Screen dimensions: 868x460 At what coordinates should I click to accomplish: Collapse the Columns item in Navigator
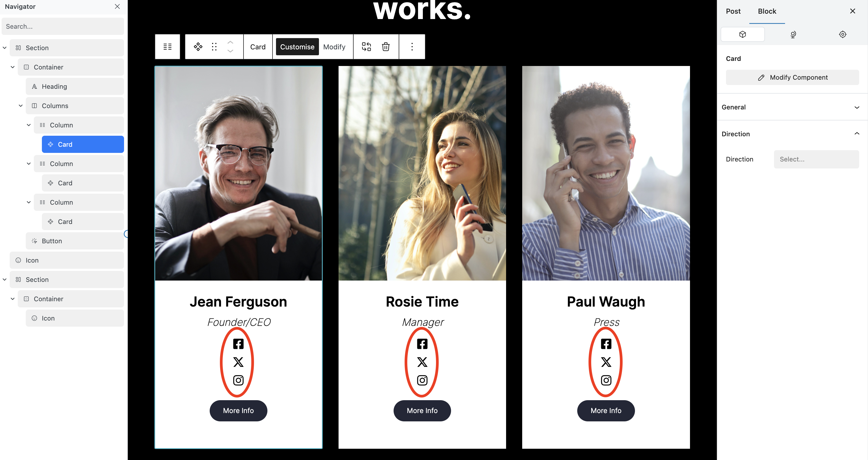21,106
